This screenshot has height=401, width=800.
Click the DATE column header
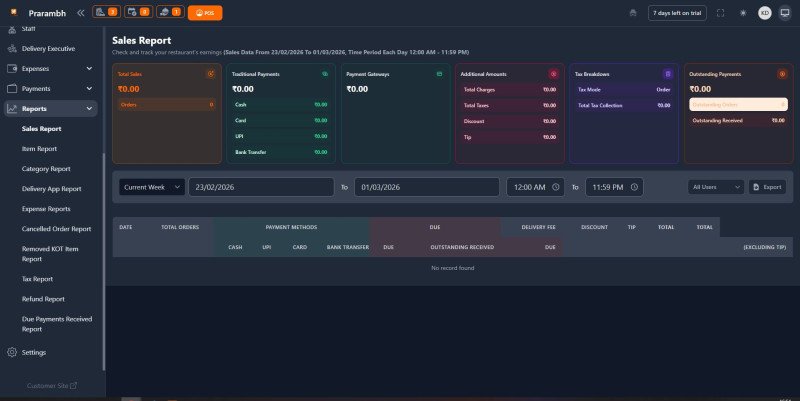tap(126, 227)
